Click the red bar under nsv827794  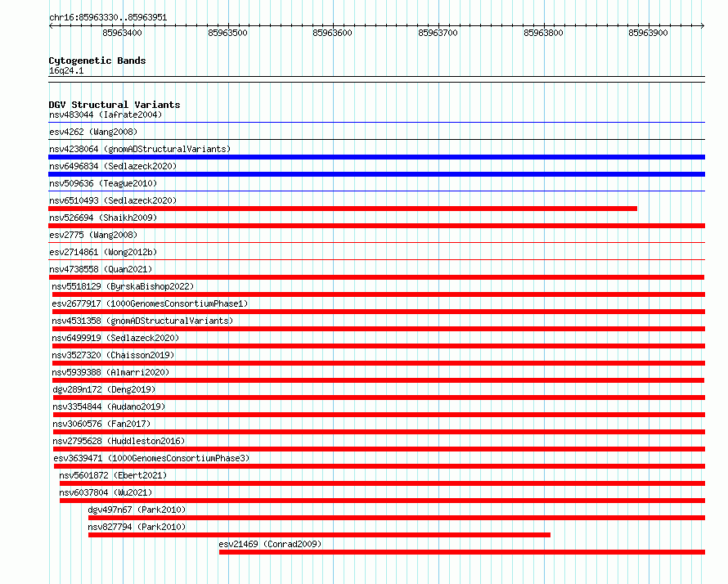320,535
